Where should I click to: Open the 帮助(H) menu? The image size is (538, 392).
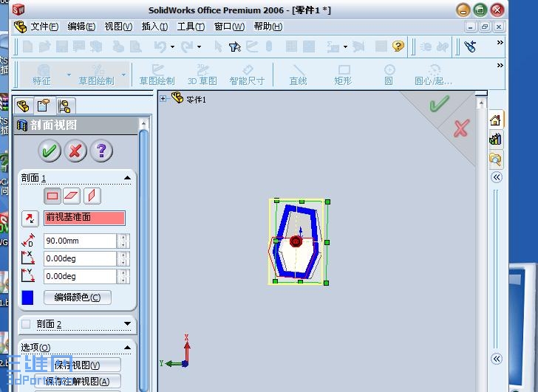(x=268, y=27)
